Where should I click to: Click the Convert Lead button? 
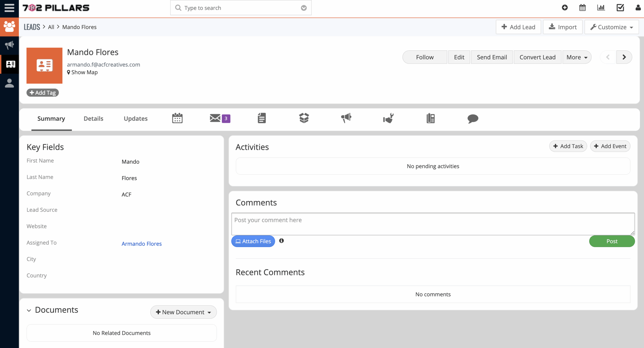[537, 57]
